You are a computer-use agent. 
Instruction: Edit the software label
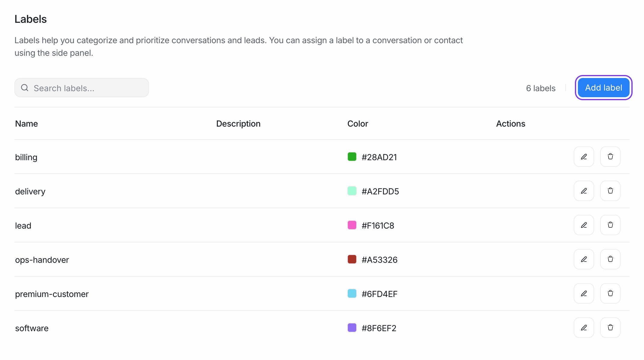584,328
